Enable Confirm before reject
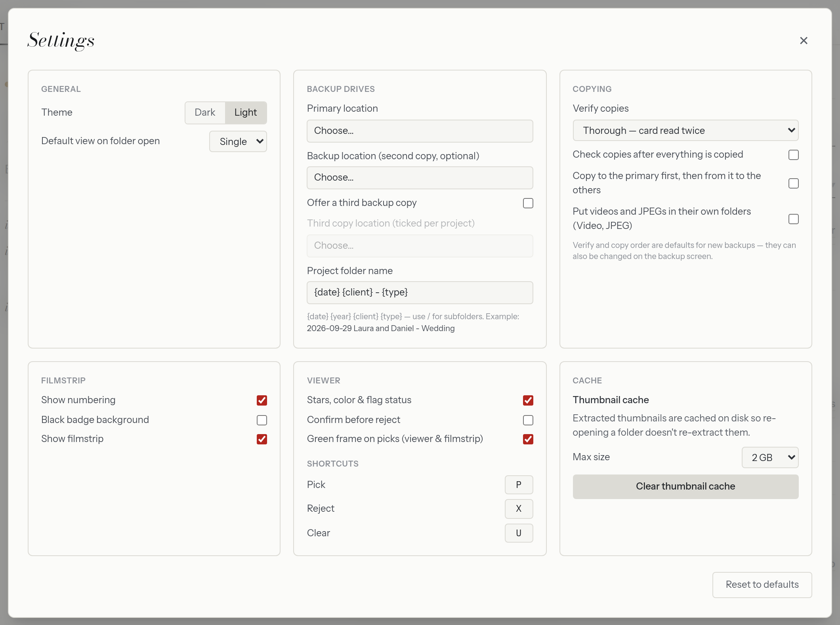Image resolution: width=840 pixels, height=625 pixels. pyautogui.click(x=528, y=420)
